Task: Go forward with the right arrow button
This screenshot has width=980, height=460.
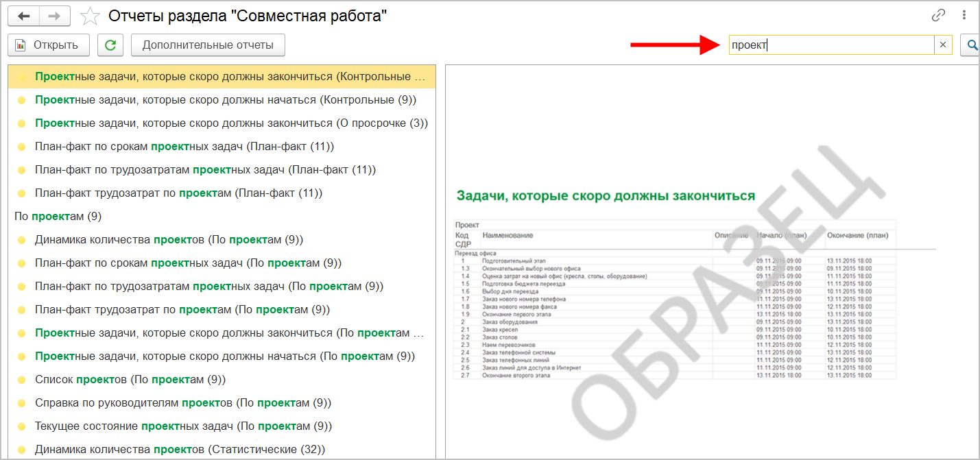Action: (x=54, y=16)
